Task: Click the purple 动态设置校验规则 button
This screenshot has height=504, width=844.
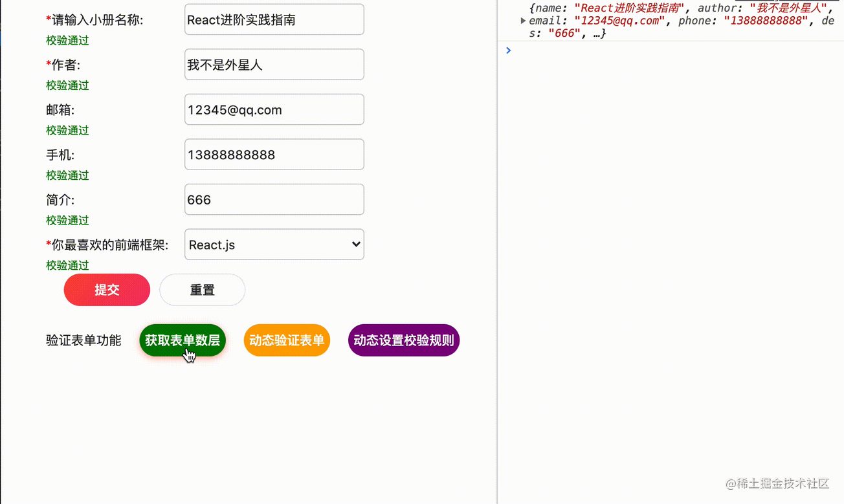Action: coord(404,340)
